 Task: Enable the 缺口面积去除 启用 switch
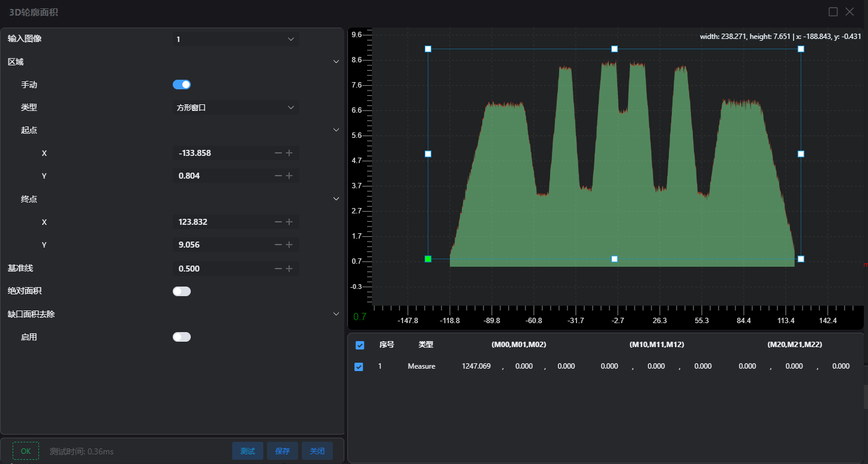click(182, 337)
